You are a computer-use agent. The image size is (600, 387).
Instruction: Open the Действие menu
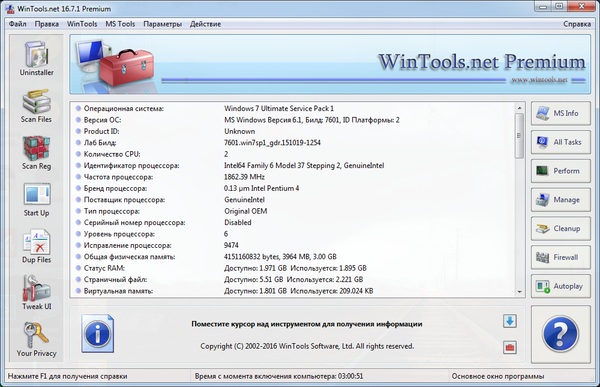[205, 24]
